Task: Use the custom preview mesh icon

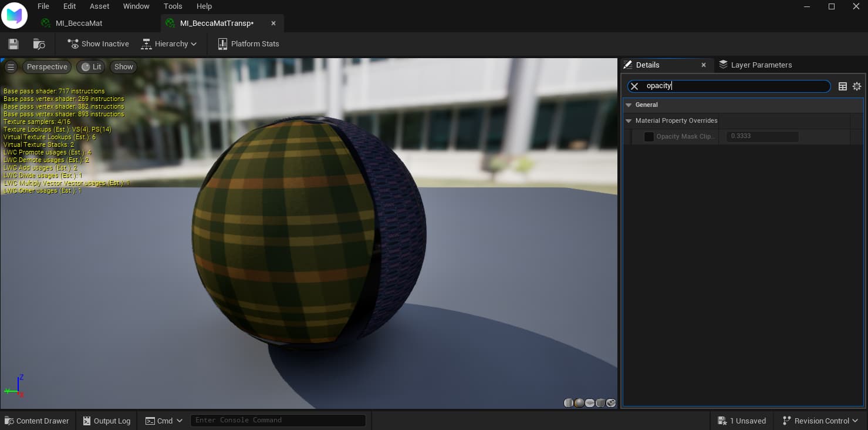Action: click(611, 403)
